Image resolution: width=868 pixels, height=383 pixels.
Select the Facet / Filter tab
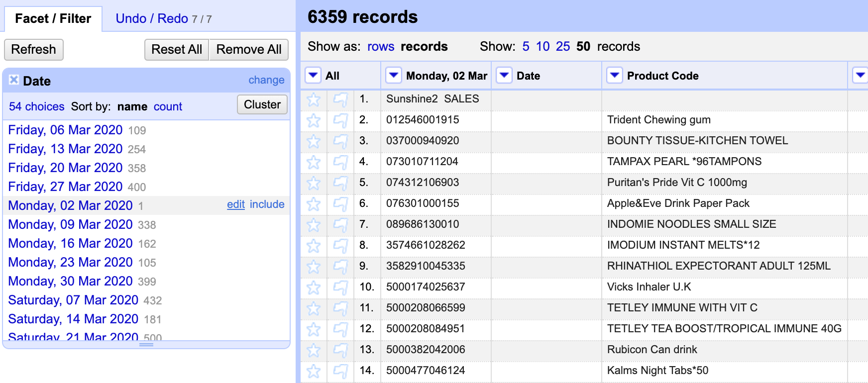[53, 19]
